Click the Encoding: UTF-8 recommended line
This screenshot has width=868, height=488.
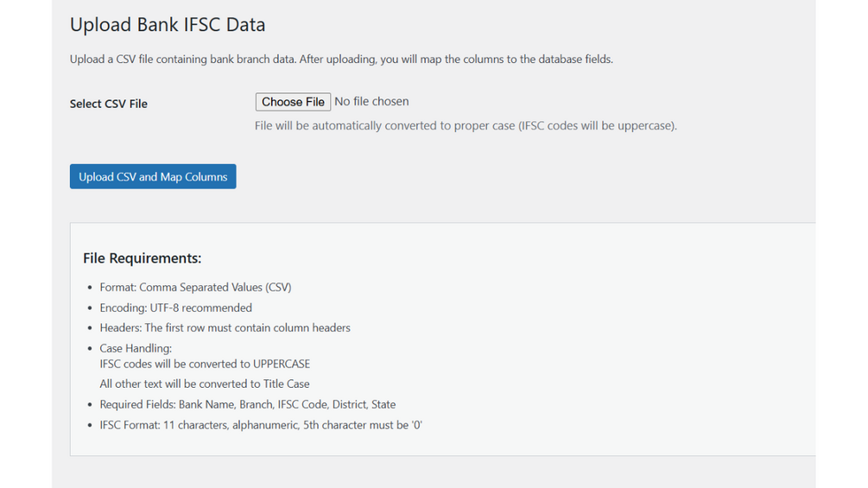175,307
